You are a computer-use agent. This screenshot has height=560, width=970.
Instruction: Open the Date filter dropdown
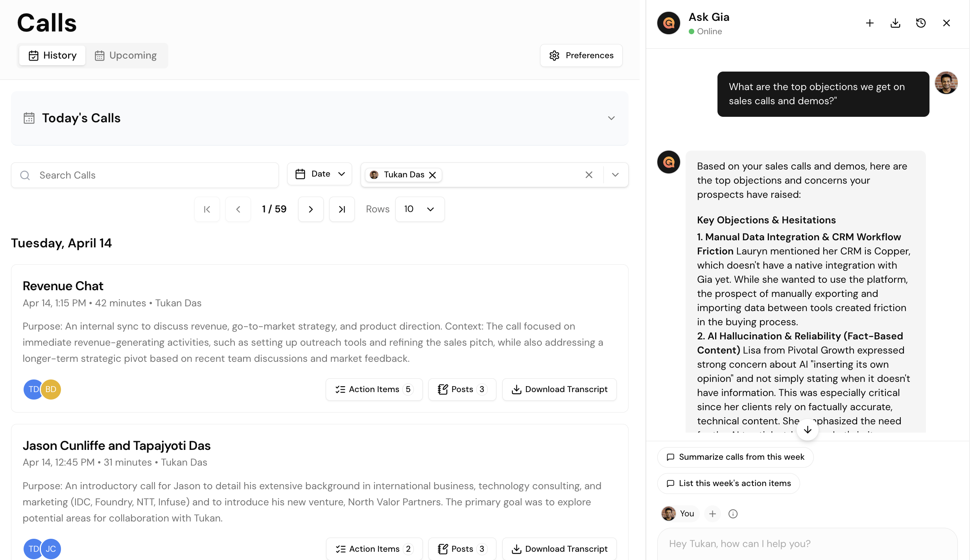(319, 174)
